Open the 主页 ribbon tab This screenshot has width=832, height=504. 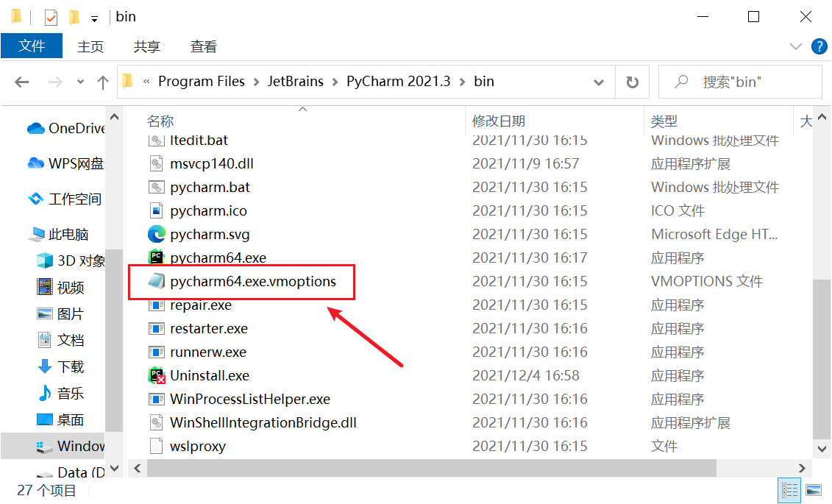[x=90, y=46]
